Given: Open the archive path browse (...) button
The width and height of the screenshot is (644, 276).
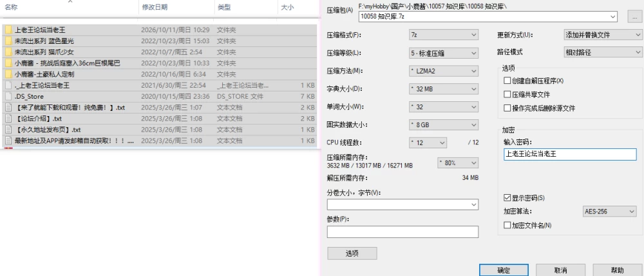Looking at the screenshot, I should click(636, 17).
